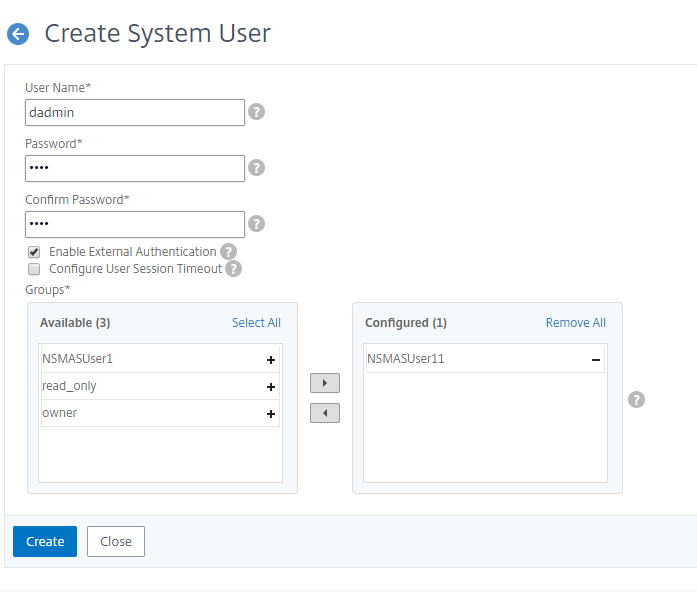Image resolution: width=697 pixels, height=592 pixels.
Task: Click the Close button
Action: pyautogui.click(x=116, y=541)
